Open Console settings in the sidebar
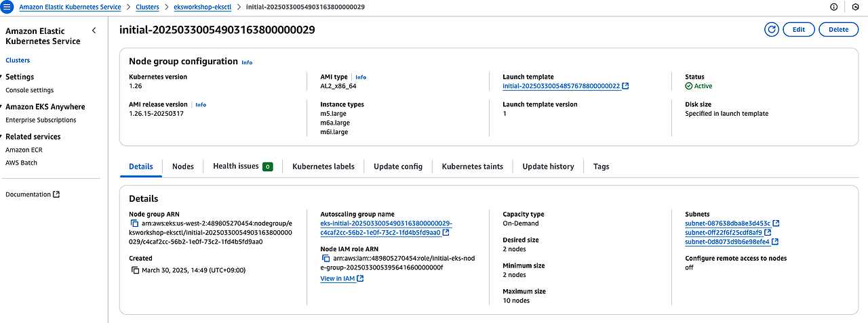The width and height of the screenshot is (868, 323). (x=30, y=90)
